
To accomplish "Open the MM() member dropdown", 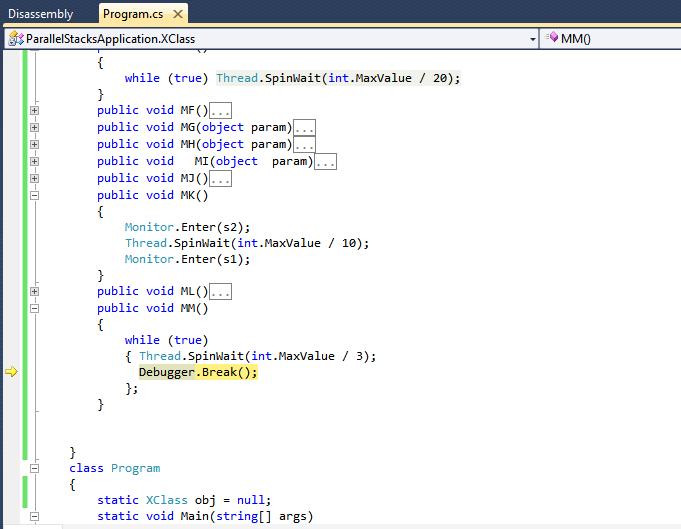I will (x=612, y=39).
